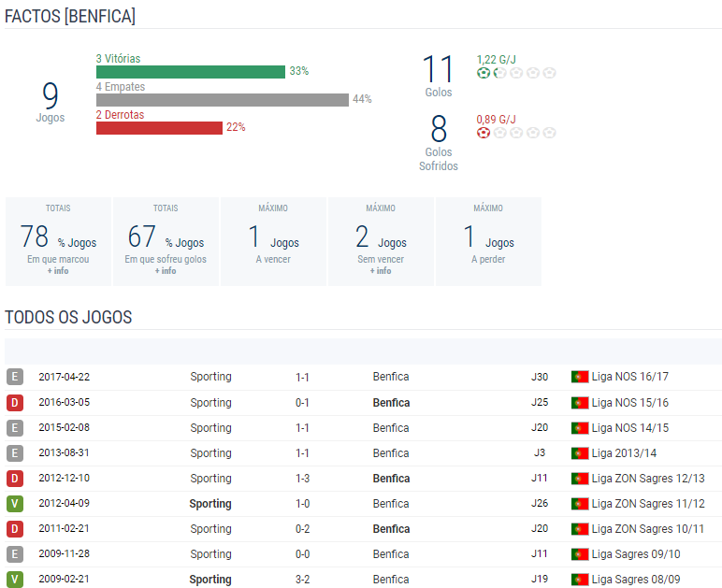Click Benfica in the 2009-11-28 row
Image resolution: width=722 pixels, height=588 pixels.
(391, 554)
